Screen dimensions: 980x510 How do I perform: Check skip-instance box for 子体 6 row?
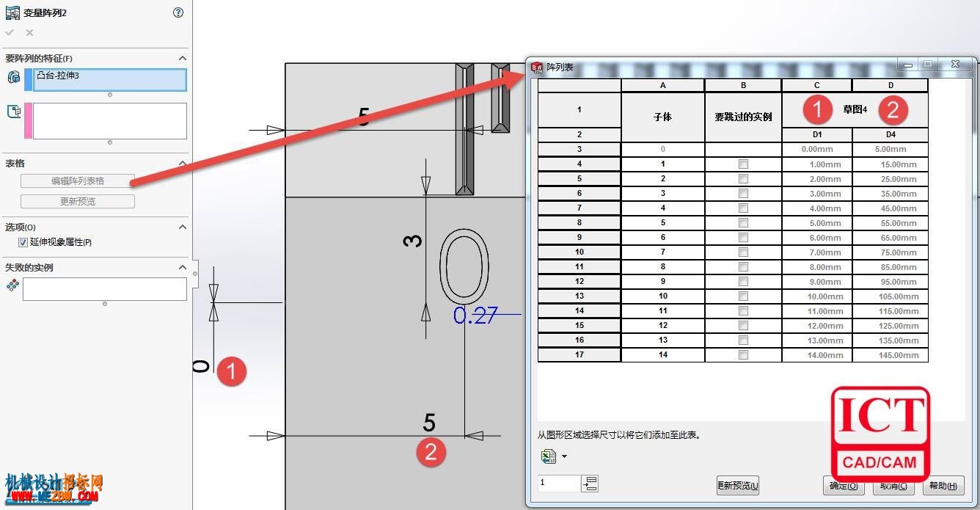[x=743, y=238]
